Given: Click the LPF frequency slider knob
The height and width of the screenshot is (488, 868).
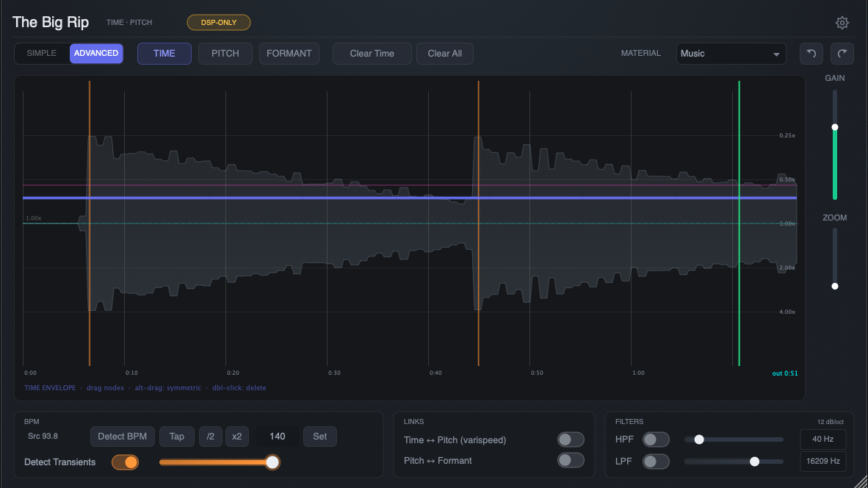Looking at the screenshot, I should (754, 462).
